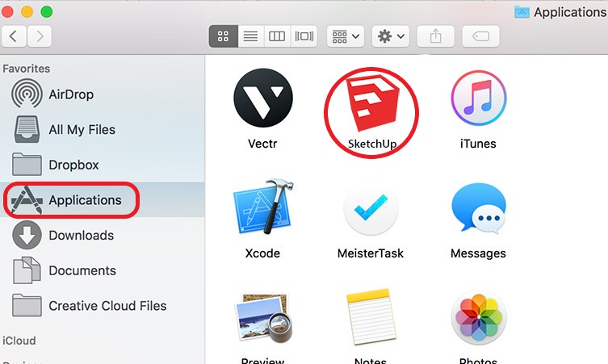Open the gear Action menu

[x=391, y=36]
